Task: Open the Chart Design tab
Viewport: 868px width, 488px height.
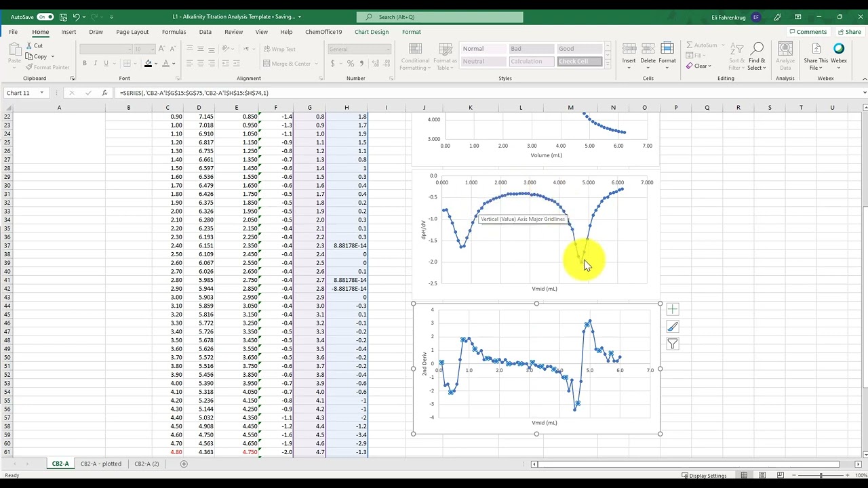Action: pyautogui.click(x=372, y=32)
